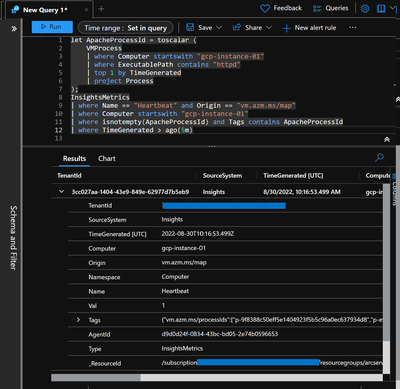Image resolution: width=400 pixels, height=389 pixels.
Task: Collapse the expanded result row
Action: 61,192
